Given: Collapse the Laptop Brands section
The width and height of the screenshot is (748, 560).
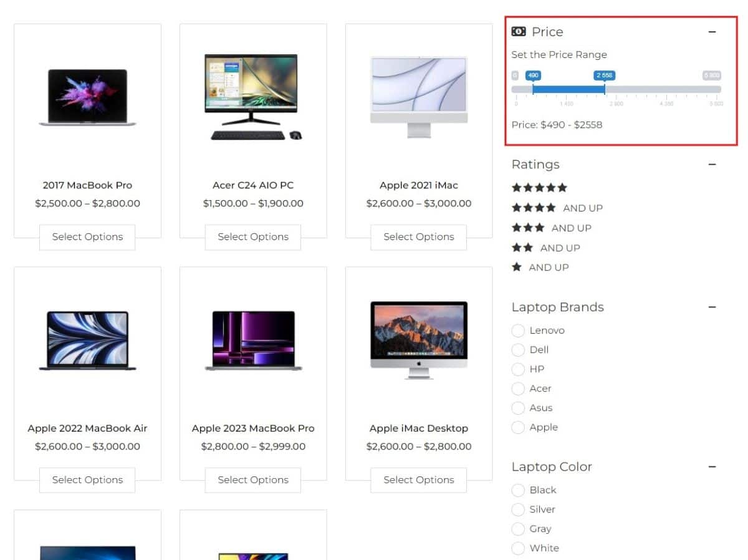Looking at the screenshot, I should click(712, 307).
